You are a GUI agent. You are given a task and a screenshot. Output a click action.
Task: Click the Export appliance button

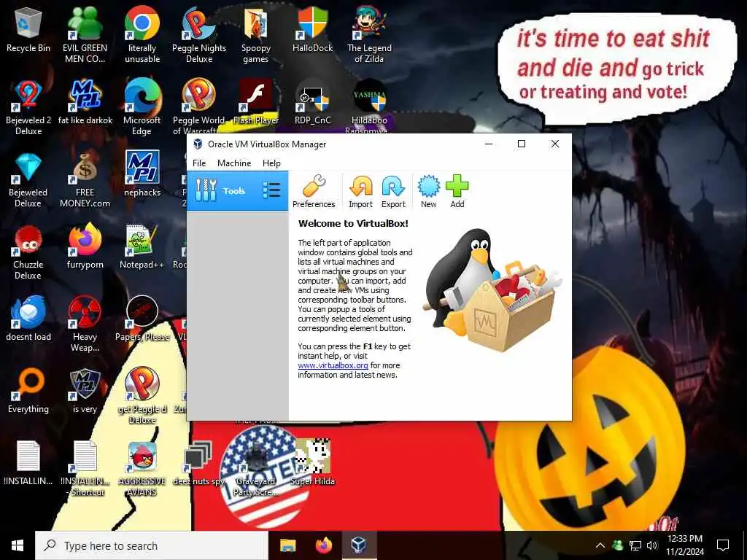(393, 192)
